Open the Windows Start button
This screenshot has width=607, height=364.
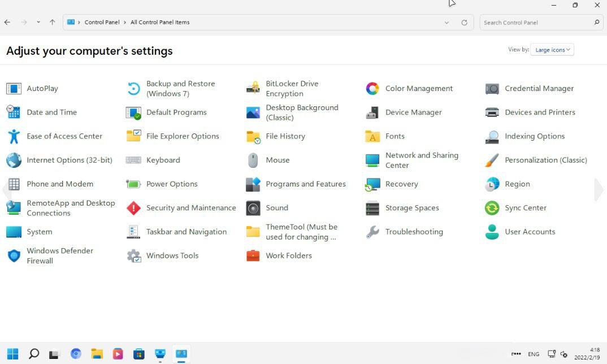13,354
